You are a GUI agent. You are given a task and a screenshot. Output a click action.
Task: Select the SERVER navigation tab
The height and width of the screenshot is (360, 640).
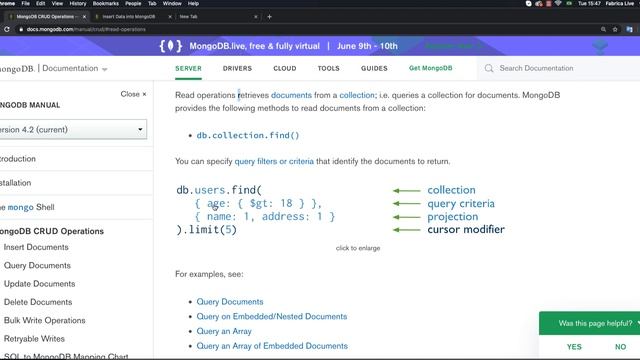coord(188,69)
